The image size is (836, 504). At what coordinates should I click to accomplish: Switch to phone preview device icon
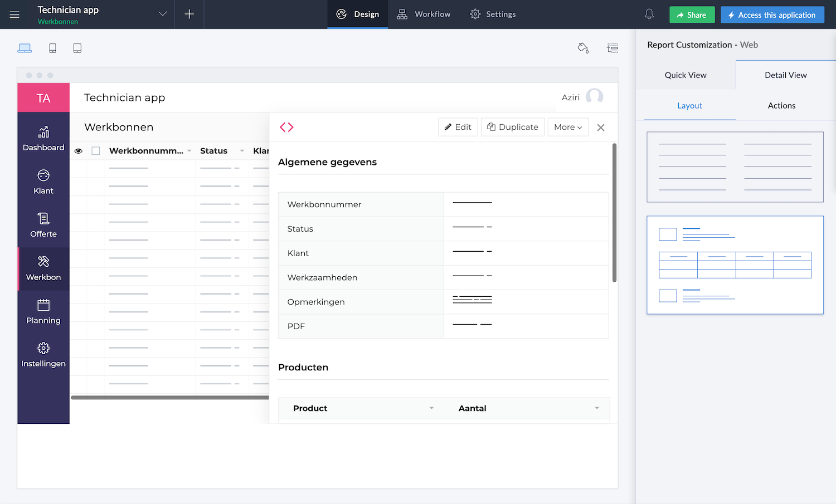(52, 48)
